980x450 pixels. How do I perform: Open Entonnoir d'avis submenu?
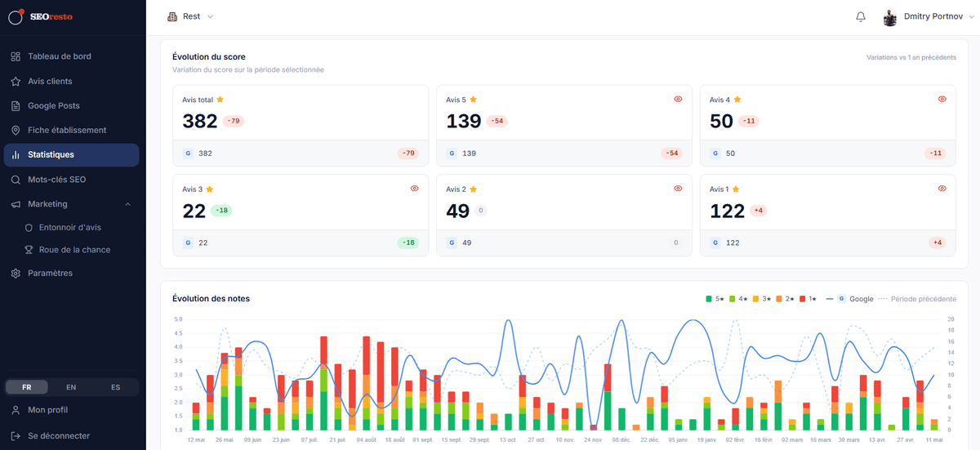pyautogui.click(x=69, y=227)
